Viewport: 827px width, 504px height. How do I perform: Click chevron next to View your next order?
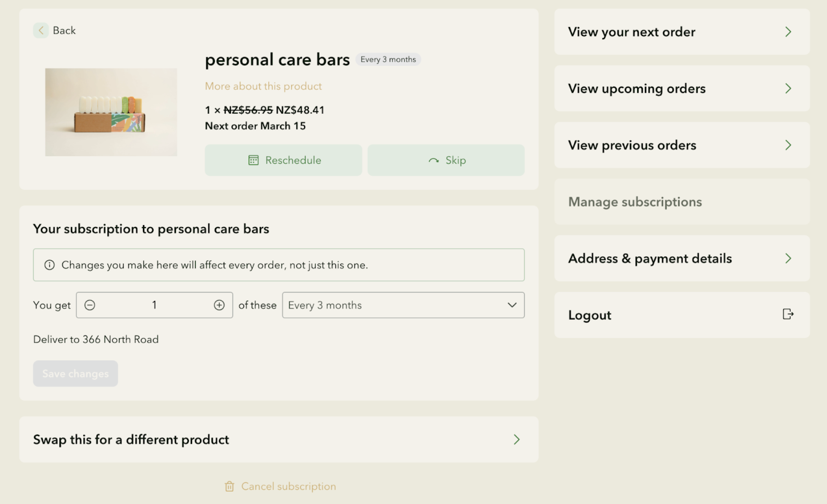tap(788, 32)
